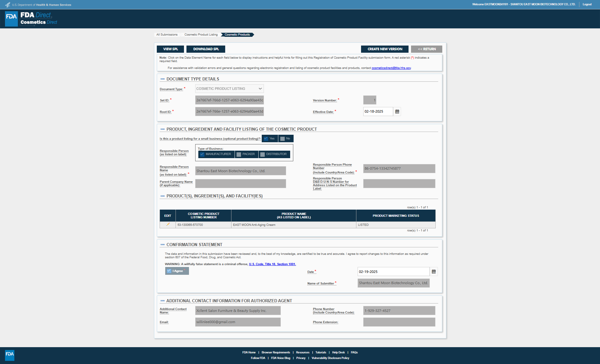Toggle the I Agree checkbox
The image size is (600, 364).
(x=169, y=271)
